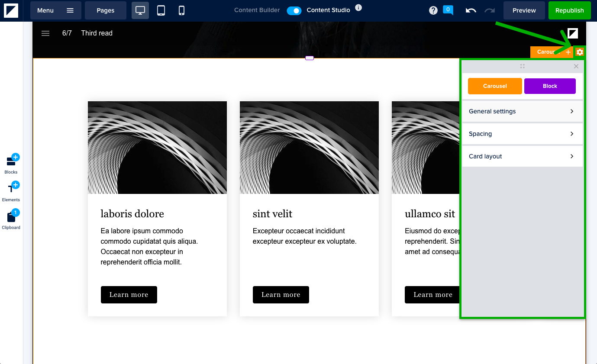Click the Preview button

tap(524, 10)
